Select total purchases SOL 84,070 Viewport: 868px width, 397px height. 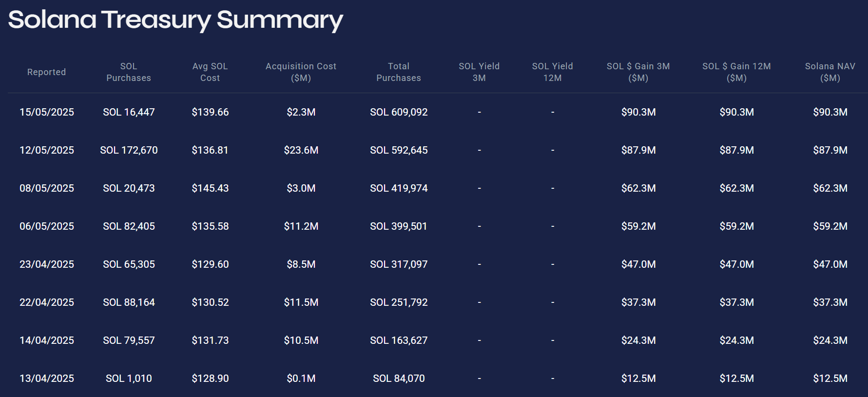pyautogui.click(x=399, y=378)
